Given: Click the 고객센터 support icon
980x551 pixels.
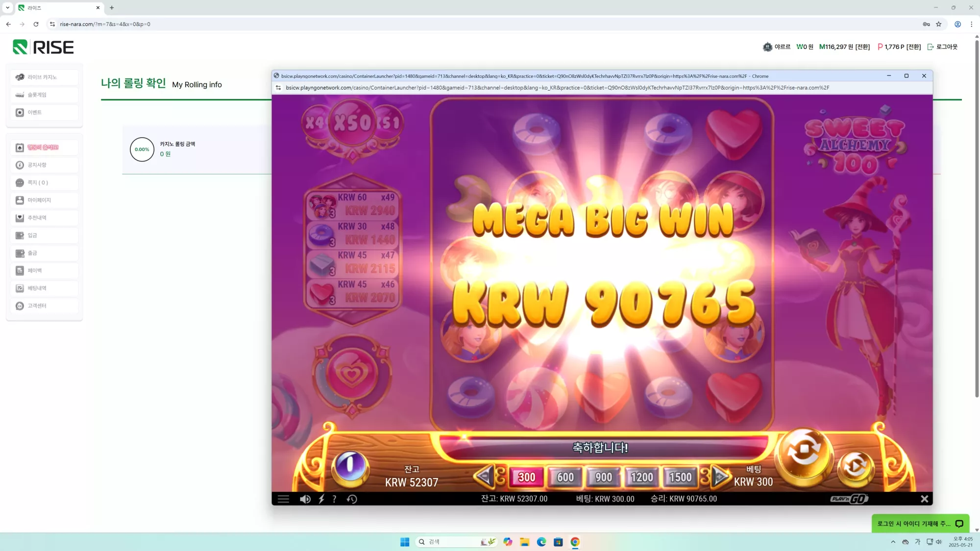Looking at the screenshot, I should pos(20,306).
